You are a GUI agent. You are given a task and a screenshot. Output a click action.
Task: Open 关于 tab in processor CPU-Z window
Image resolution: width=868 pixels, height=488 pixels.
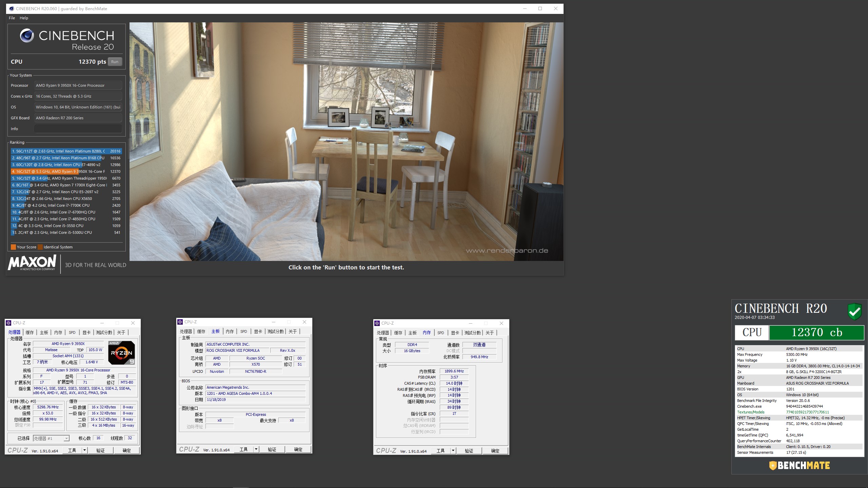(121, 333)
